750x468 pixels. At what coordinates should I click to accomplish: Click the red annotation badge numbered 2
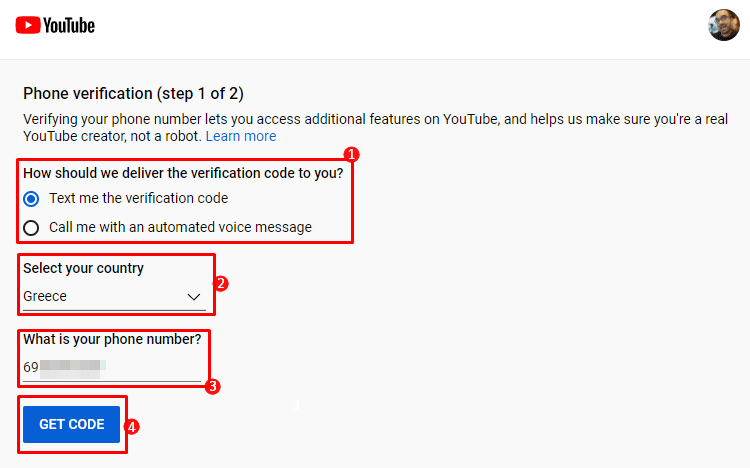(221, 284)
